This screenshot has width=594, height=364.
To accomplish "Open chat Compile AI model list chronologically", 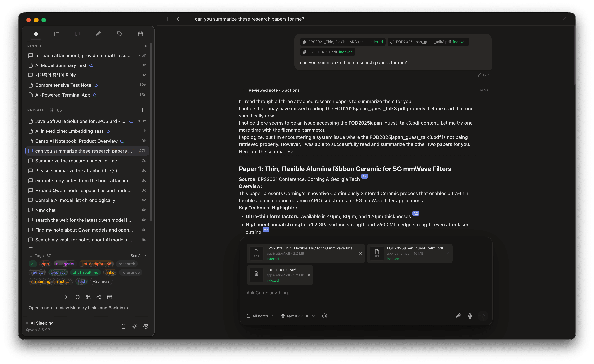I will 87,200.
